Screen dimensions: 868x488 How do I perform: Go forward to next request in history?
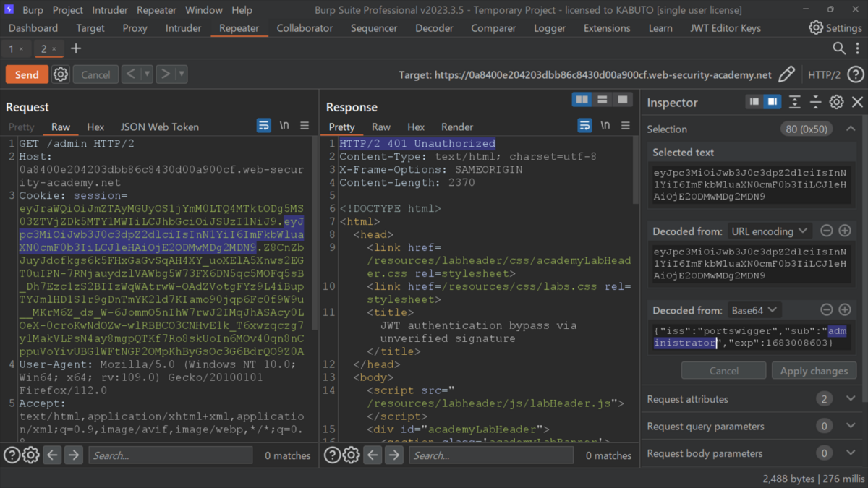(166, 74)
